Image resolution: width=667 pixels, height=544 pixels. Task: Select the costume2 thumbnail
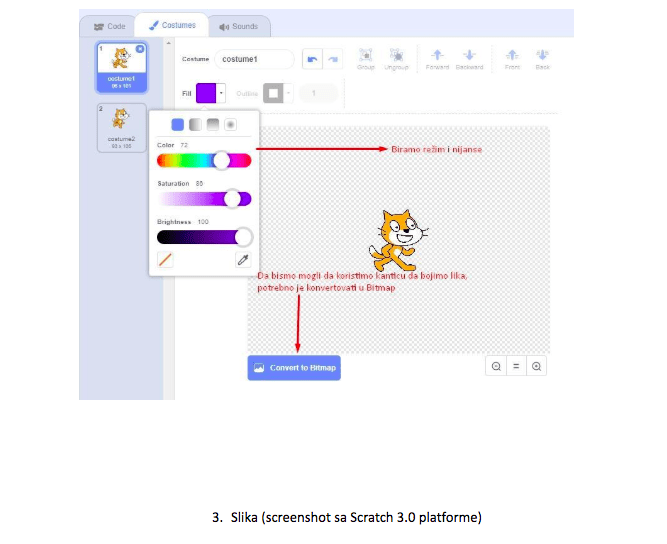click(122, 128)
